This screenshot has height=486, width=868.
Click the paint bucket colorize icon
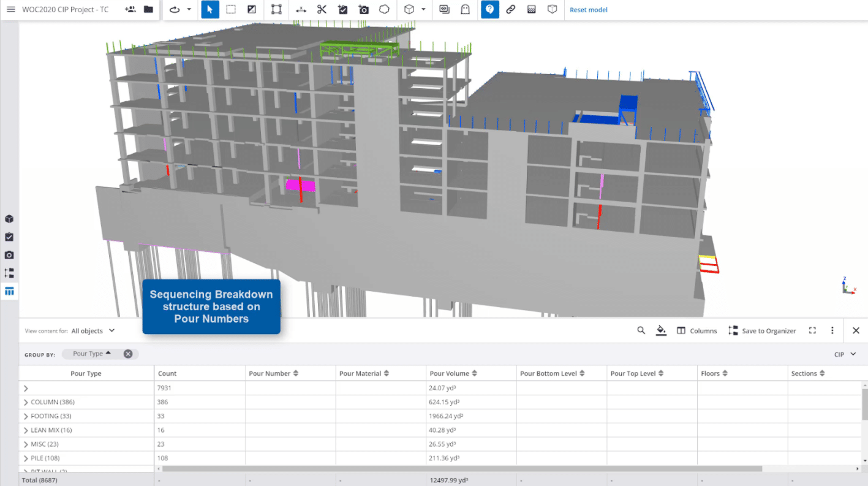click(661, 330)
